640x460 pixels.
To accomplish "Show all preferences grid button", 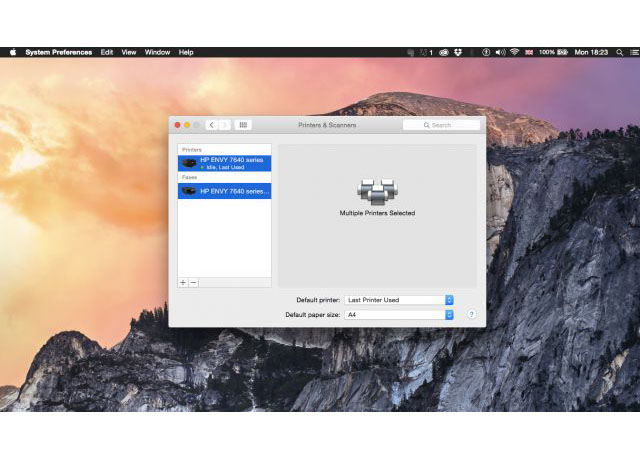I will click(x=243, y=125).
